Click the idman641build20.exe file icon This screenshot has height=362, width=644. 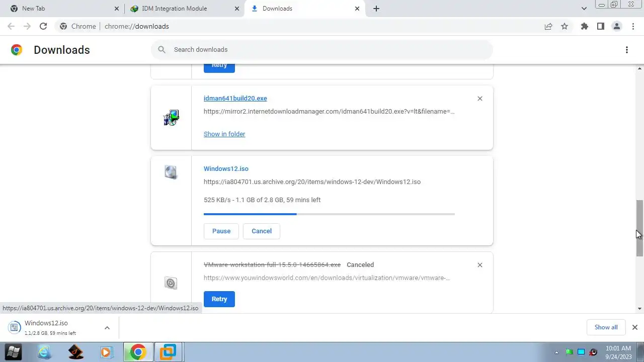click(x=171, y=118)
